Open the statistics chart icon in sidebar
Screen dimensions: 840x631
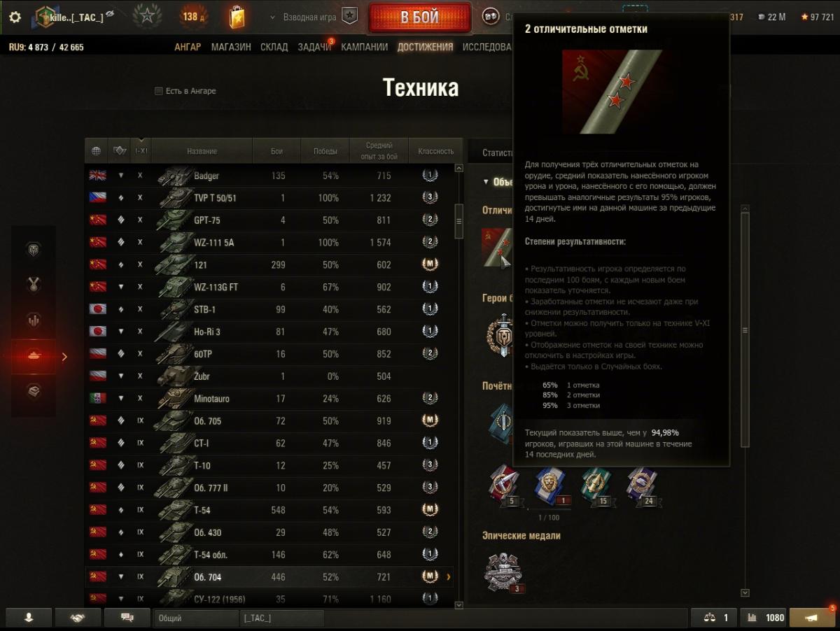click(x=33, y=320)
